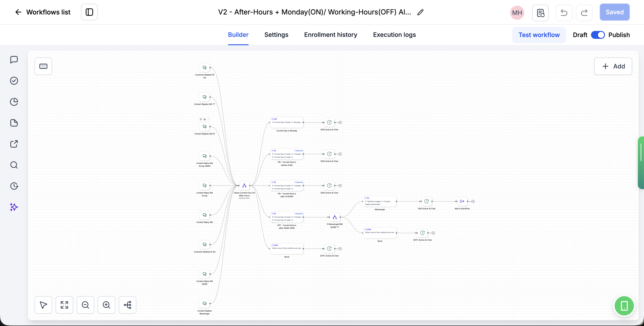Open the pie chart icon in left sidebar
This screenshot has height=326, width=644.
pos(14,102)
